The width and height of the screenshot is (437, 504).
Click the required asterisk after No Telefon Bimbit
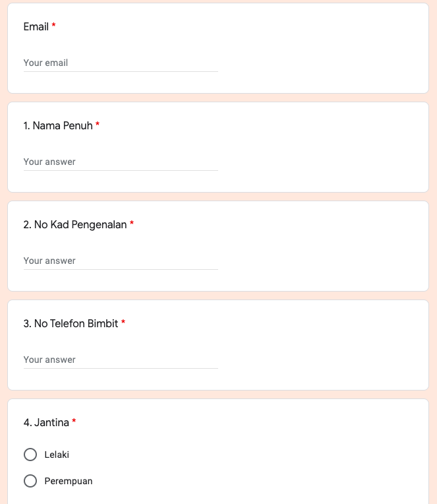[x=123, y=323]
